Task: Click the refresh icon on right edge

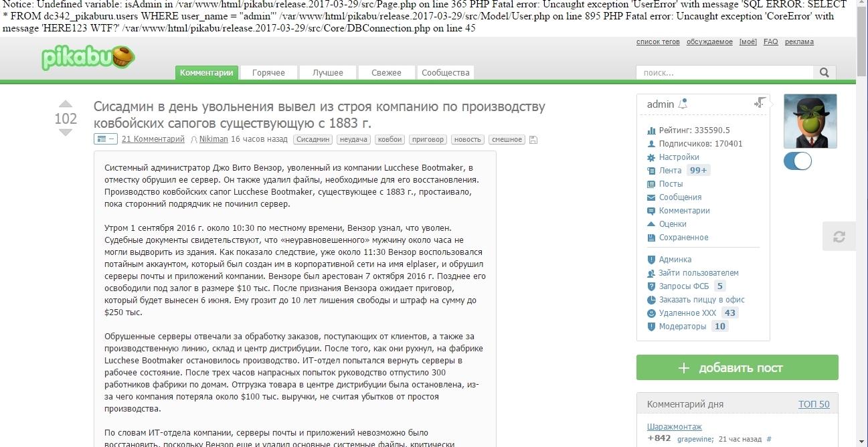Action: click(839, 237)
